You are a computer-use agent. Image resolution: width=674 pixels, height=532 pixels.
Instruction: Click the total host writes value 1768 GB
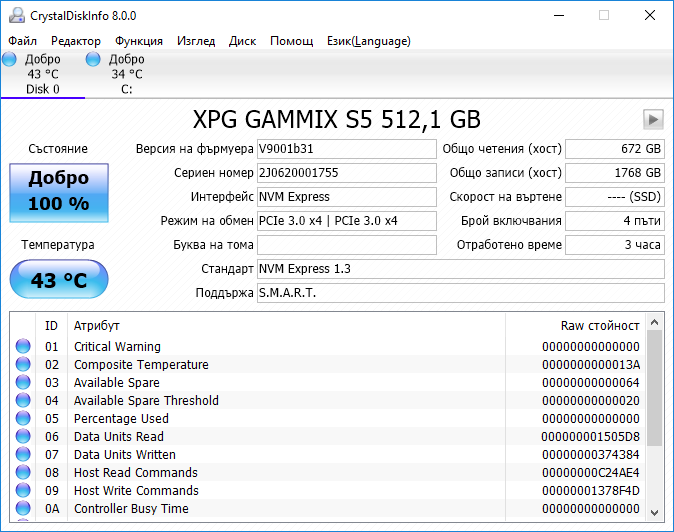615,173
